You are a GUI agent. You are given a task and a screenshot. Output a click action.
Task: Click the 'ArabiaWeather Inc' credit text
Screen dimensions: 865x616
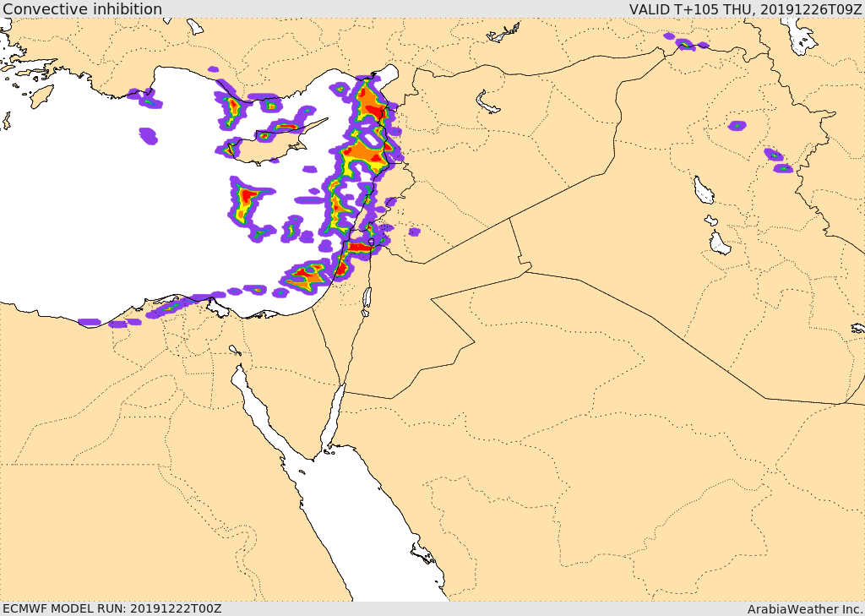click(x=805, y=609)
